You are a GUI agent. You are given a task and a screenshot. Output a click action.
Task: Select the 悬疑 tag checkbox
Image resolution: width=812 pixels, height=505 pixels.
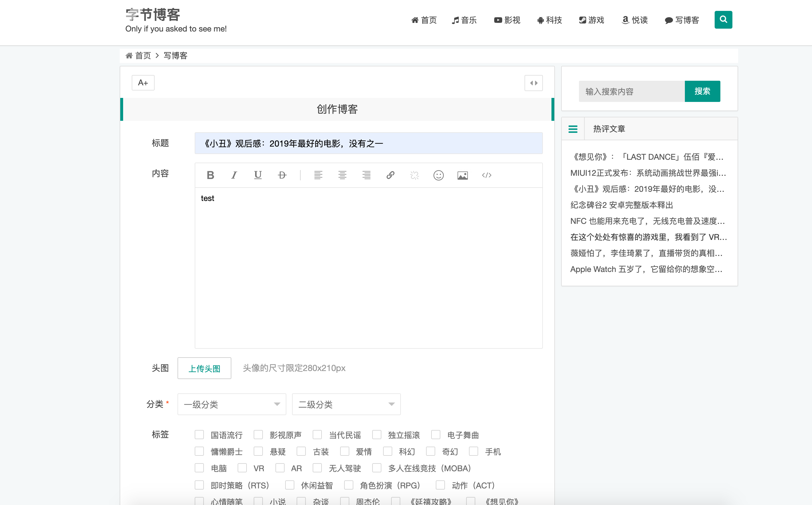coord(258,451)
